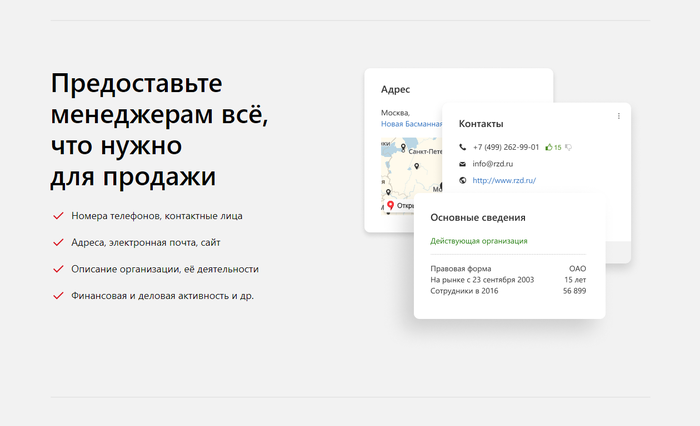Open the three-dot menu in Контакты card
The width and height of the screenshot is (700, 426).
[618, 116]
